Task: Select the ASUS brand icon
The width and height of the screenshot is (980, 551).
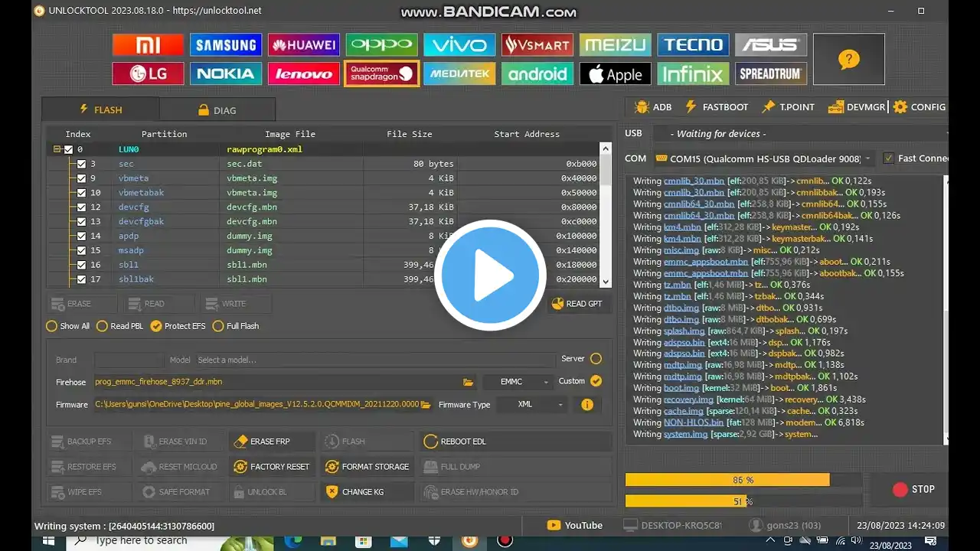Action: click(771, 45)
